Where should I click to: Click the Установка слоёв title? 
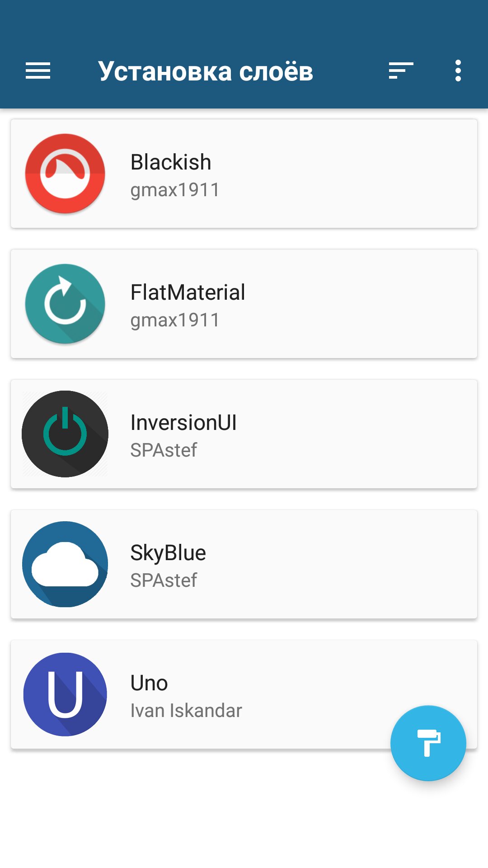206,71
